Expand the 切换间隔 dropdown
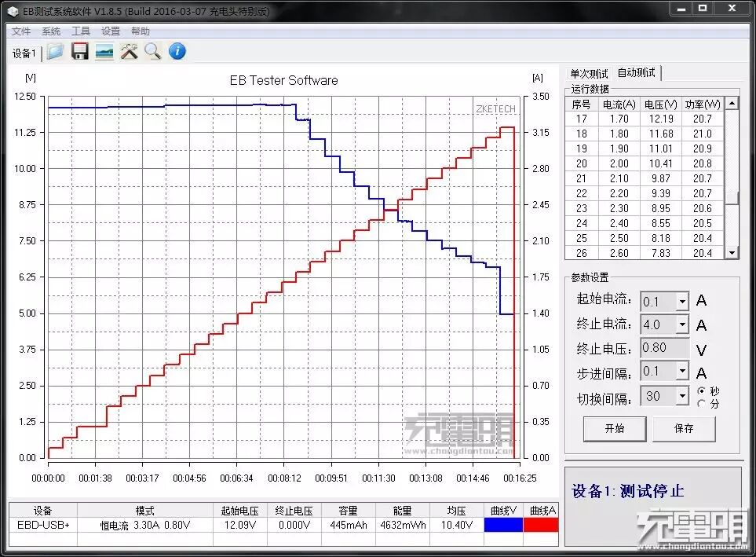This screenshot has height=557, width=756. (x=682, y=396)
